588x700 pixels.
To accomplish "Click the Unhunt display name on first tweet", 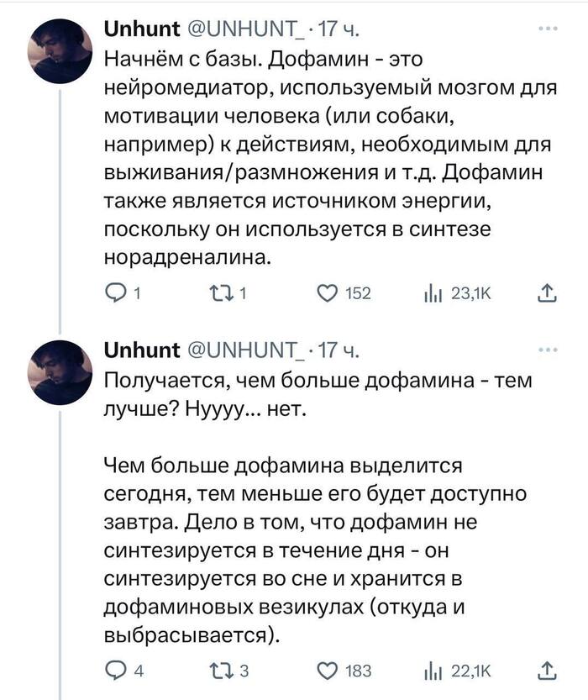I will click(141, 31).
